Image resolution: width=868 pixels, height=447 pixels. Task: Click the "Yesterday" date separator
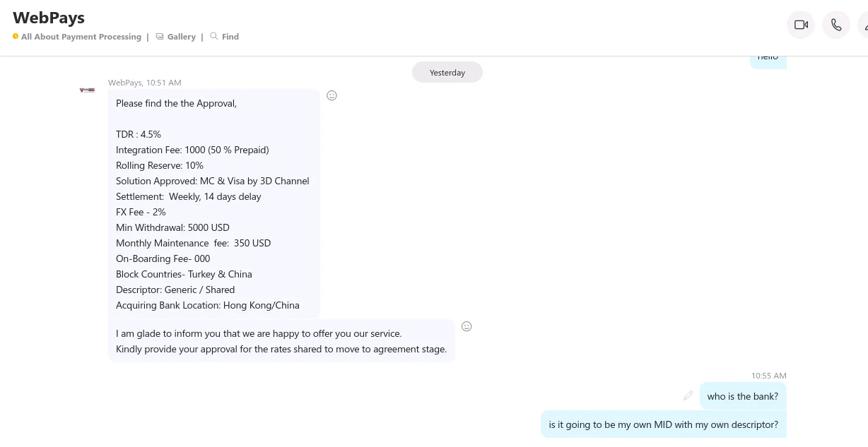[447, 73]
